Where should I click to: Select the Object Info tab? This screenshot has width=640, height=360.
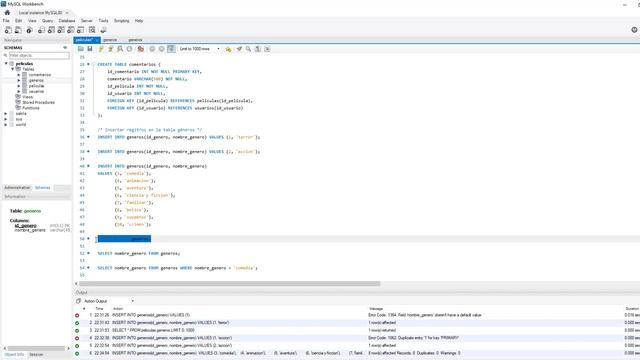14,354
